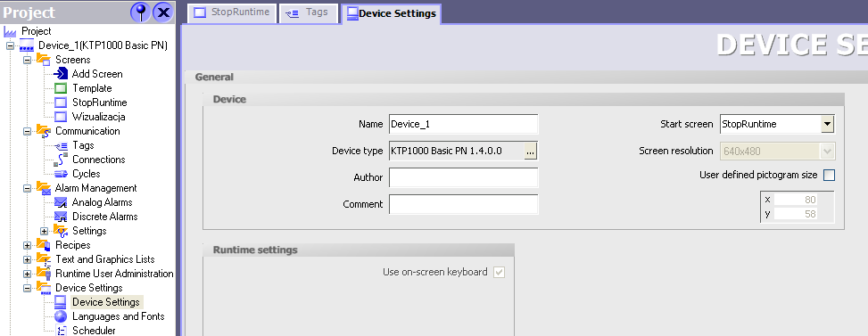Select Analog Alarms in tree
868x336 pixels.
tap(103, 202)
